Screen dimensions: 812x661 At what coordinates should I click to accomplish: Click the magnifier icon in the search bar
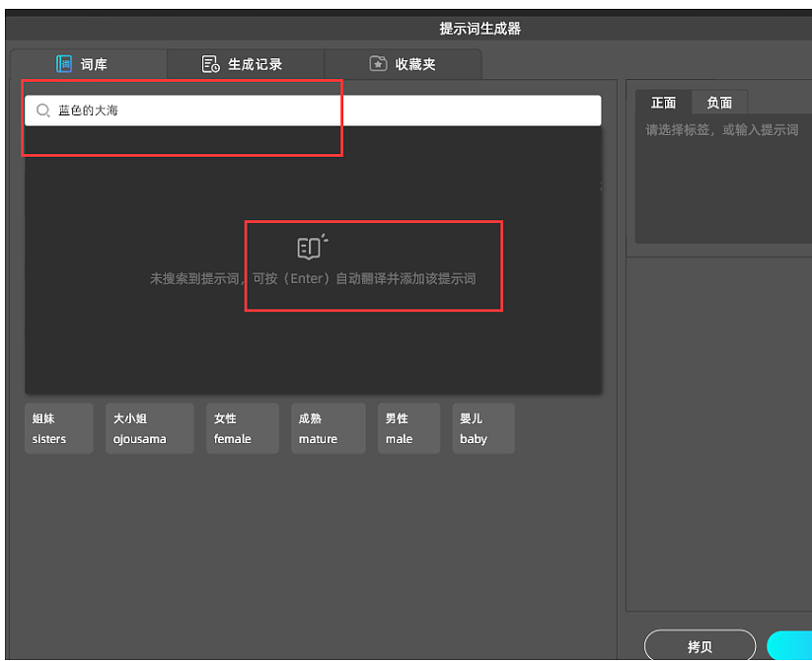point(42,110)
